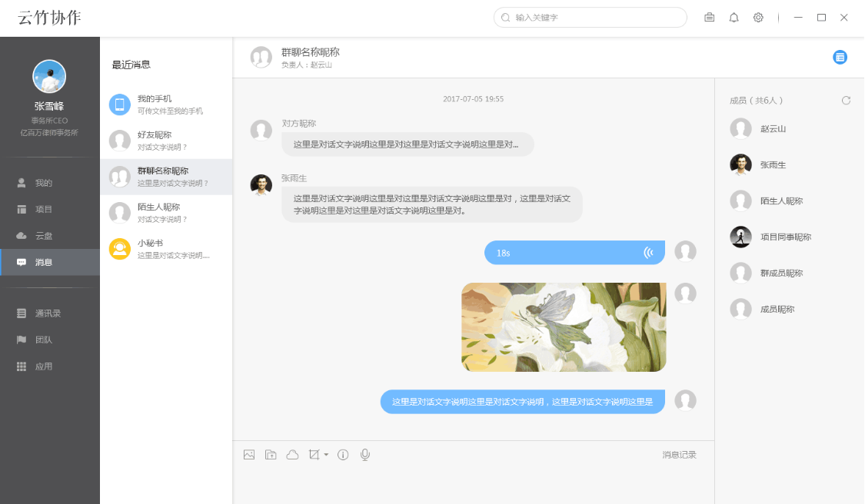Insert image via picture icon
This screenshot has width=865, height=504.
[249, 455]
